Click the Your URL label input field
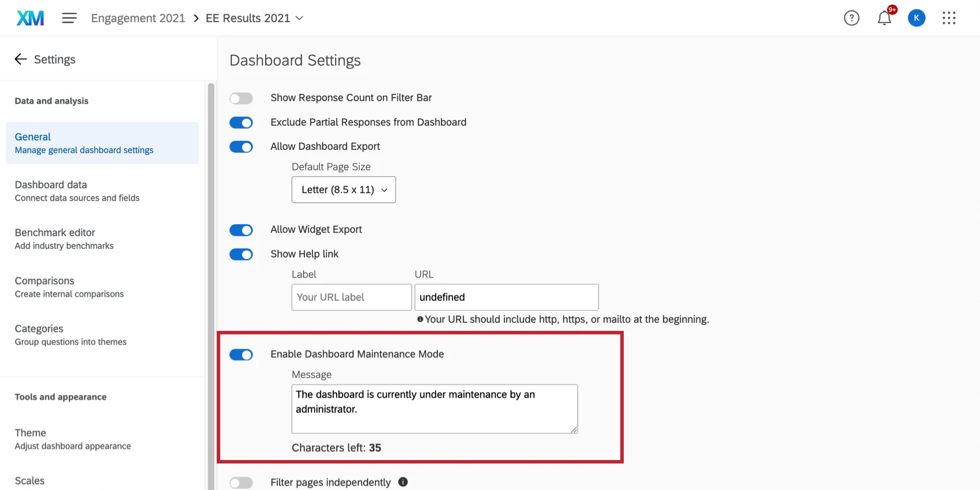 point(351,297)
